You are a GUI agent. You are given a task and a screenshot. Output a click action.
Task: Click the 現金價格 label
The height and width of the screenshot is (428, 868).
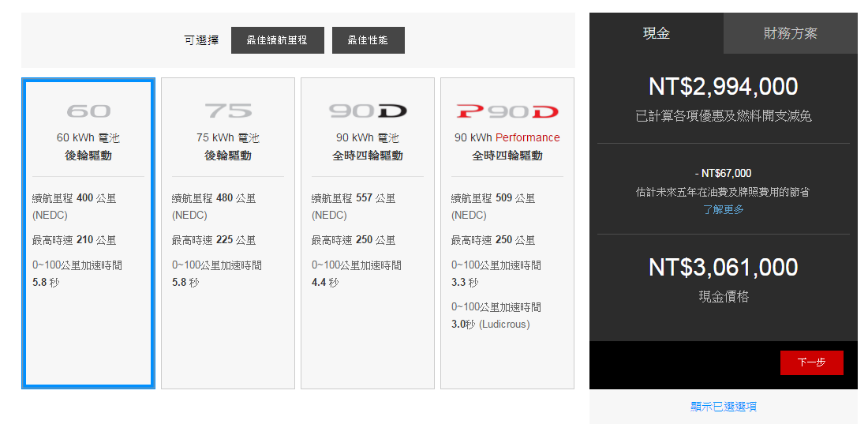[x=724, y=297]
